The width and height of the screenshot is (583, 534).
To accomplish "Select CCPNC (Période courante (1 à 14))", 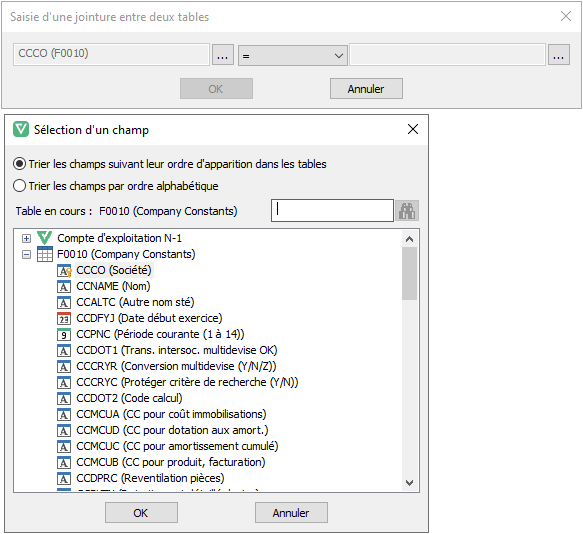I will pos(160,334).
